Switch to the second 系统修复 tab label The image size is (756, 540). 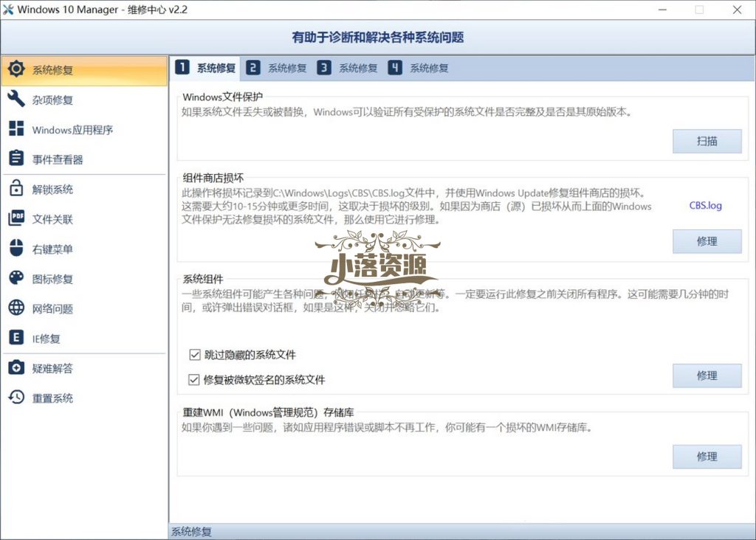click(x=287, y=68)
